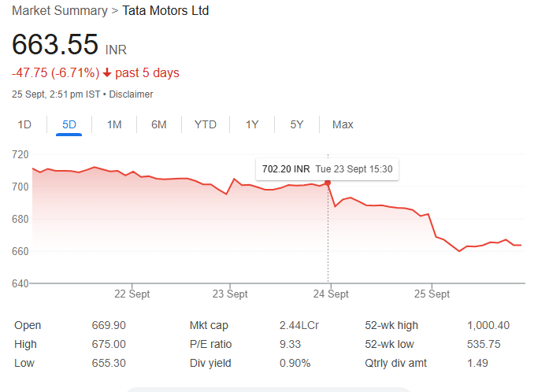Image resolution: width=534 pixels, height=392 pixels.
Task: View the 5Y chart range
Action: pos(297,124)
